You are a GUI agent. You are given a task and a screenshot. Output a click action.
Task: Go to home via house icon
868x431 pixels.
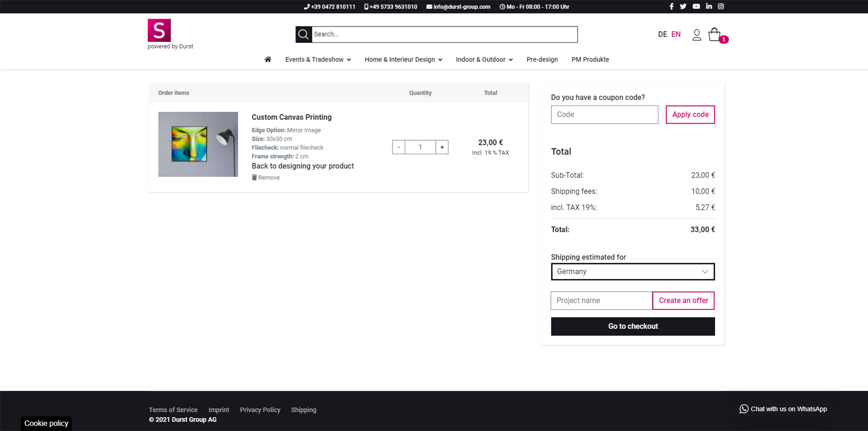pyautogui.click(x=268, y=59)
